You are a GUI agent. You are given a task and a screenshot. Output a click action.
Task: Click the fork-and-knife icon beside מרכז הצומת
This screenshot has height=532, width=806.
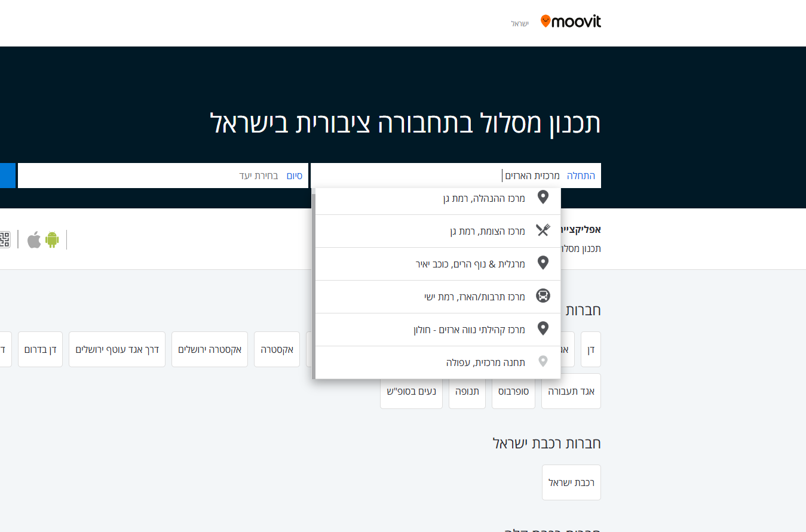click(543, 230)
